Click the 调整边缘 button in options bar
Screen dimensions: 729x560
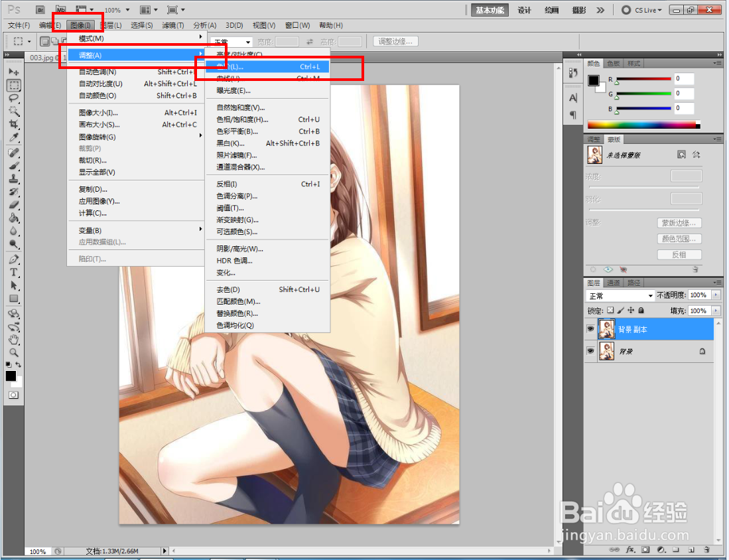pyautogui.click(x=395, y=41)
